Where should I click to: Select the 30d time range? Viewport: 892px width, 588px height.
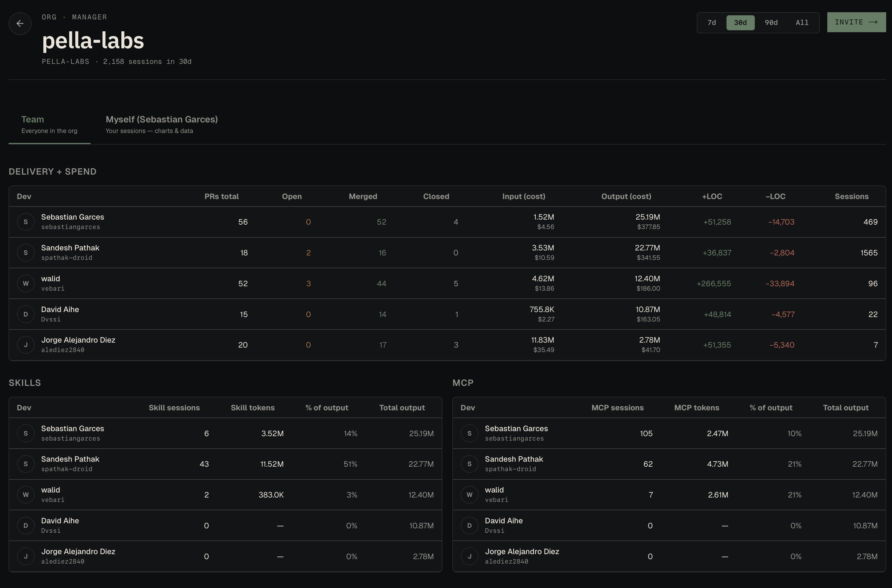pyautogui.click(x=740, y=22)
